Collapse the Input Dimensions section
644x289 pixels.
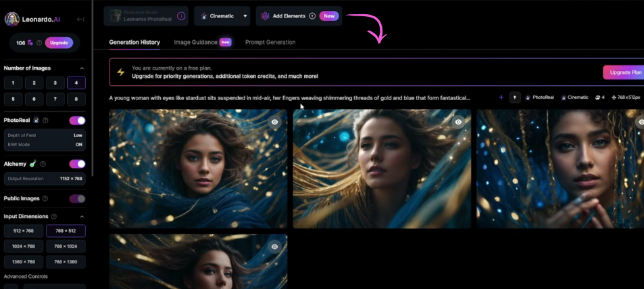pyautogui.click(x=82, y=217)
